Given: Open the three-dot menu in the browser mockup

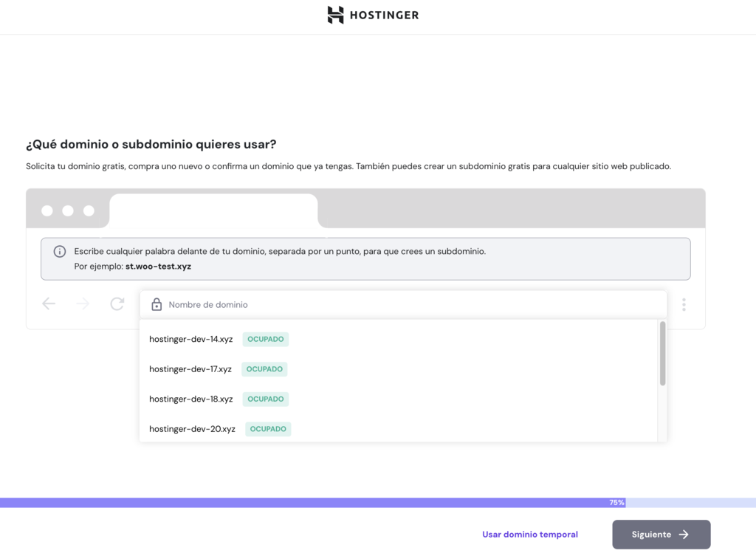Looking at the screenshot, I should point(684,304).
